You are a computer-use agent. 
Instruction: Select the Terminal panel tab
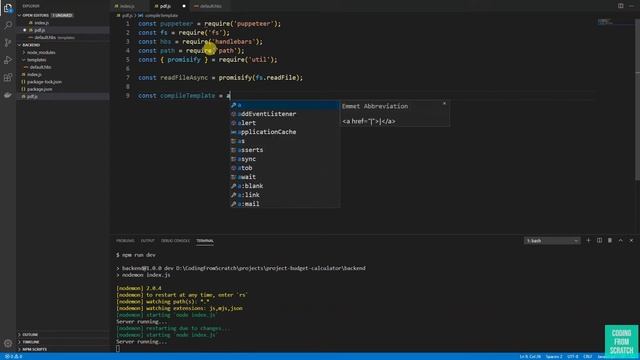pyautogui.click(x=205, y=241)
